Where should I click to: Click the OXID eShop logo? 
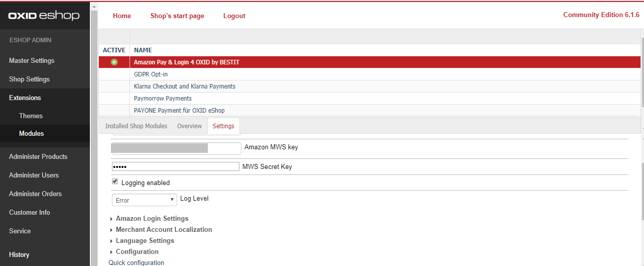(x=44, y=16)
